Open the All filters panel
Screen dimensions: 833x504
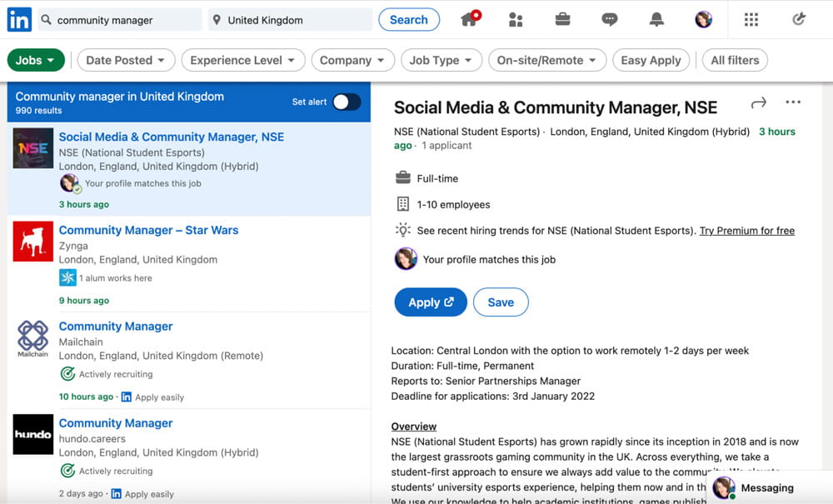click(735, 60)
